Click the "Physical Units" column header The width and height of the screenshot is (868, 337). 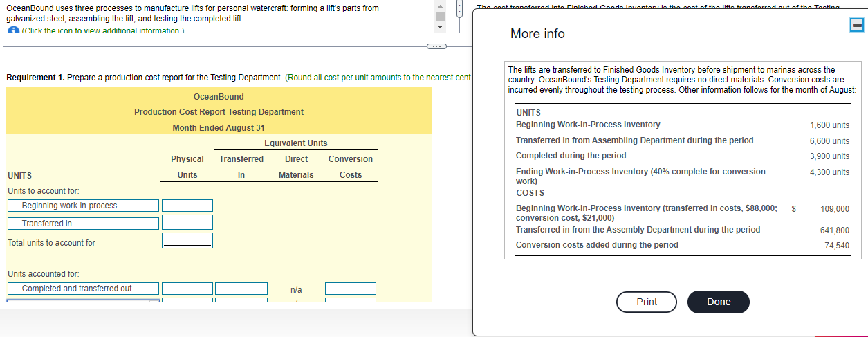187,167
